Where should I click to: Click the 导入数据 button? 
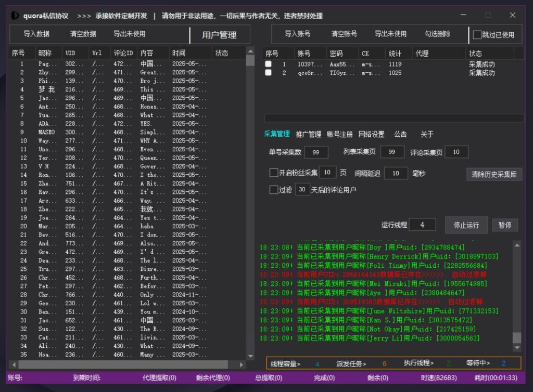click(x=36, y=34)
